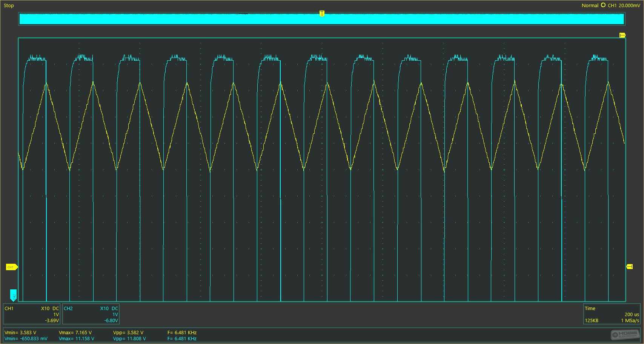Open the CH2 channel info box
The width and height of the screenshot is (644, 344).
[91, 314]
